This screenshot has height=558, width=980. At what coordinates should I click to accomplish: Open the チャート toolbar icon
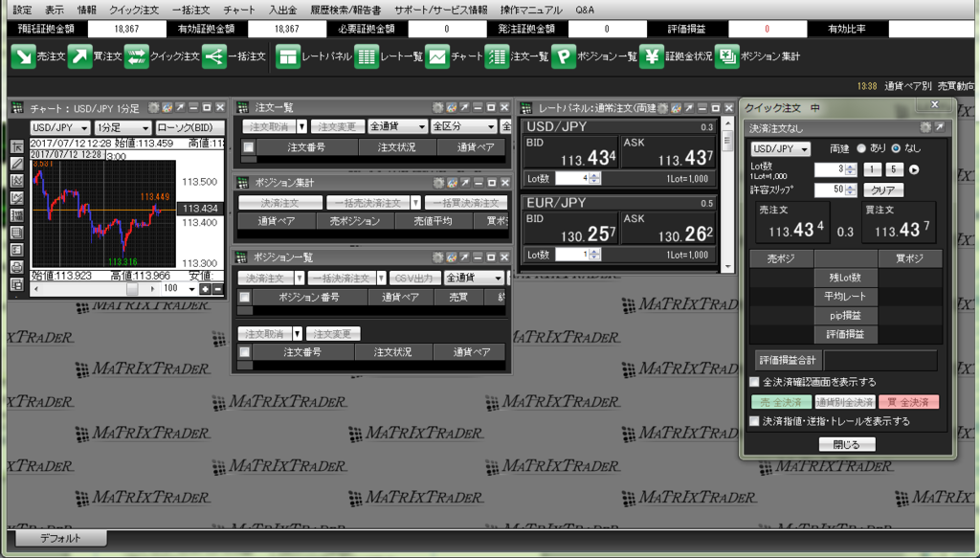tap(436, 56)
